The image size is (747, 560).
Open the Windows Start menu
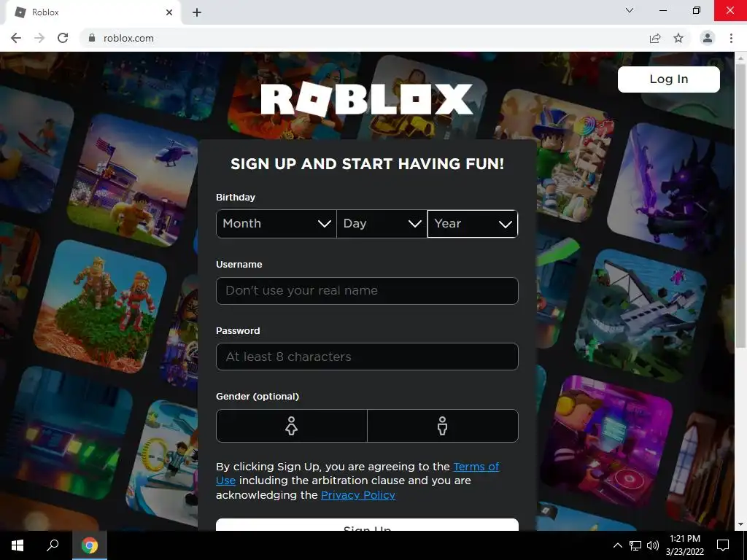18,545
